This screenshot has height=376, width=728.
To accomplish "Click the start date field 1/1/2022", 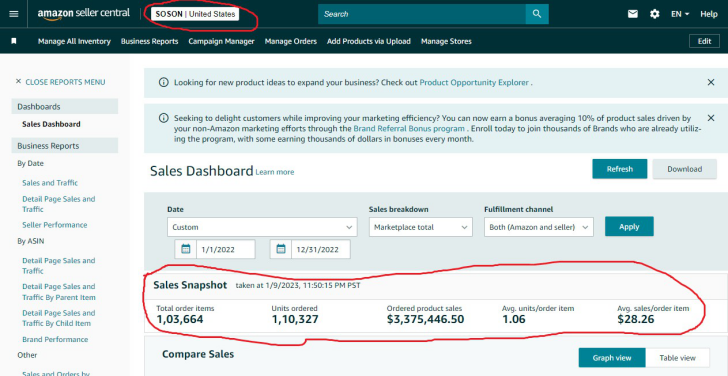I will tap(226, 249).
